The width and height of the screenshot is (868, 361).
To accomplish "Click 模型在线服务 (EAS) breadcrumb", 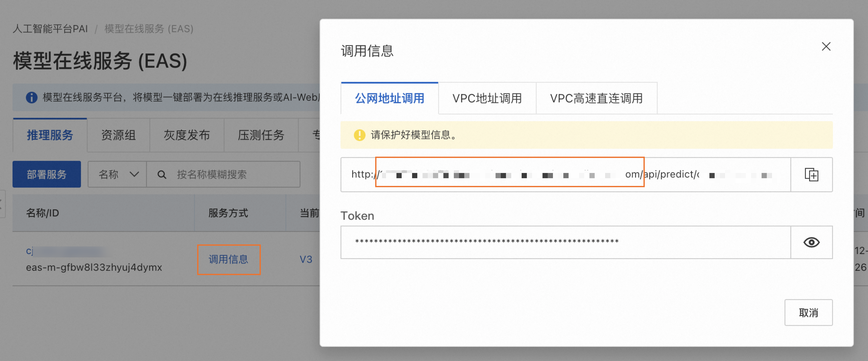I will click(149, 29).
